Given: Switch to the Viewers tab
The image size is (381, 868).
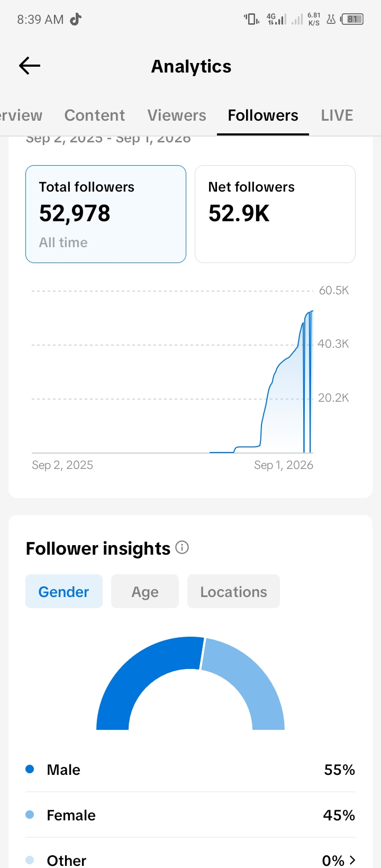Looking at the screenshot, I should click(177, 115).
